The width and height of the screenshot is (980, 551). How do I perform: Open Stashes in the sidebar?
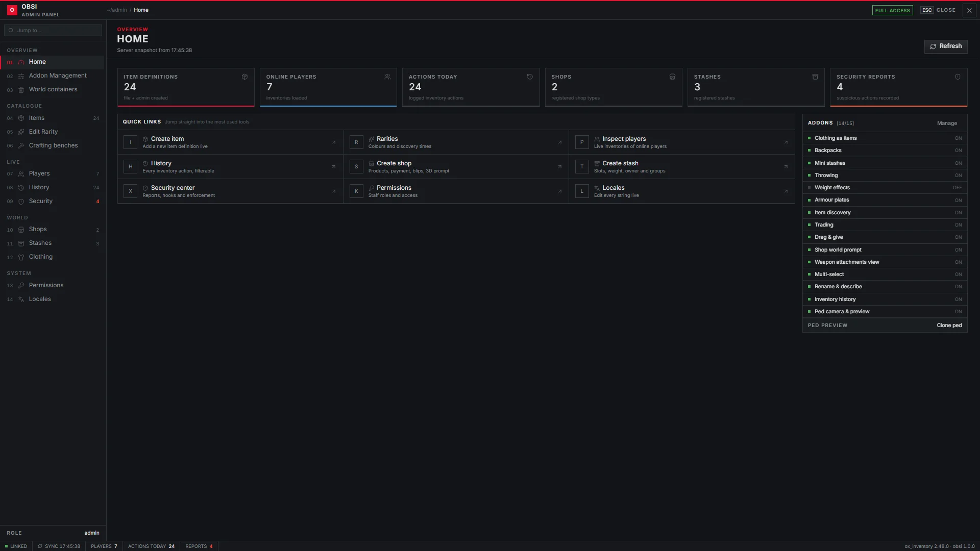(x=52, y=243)
